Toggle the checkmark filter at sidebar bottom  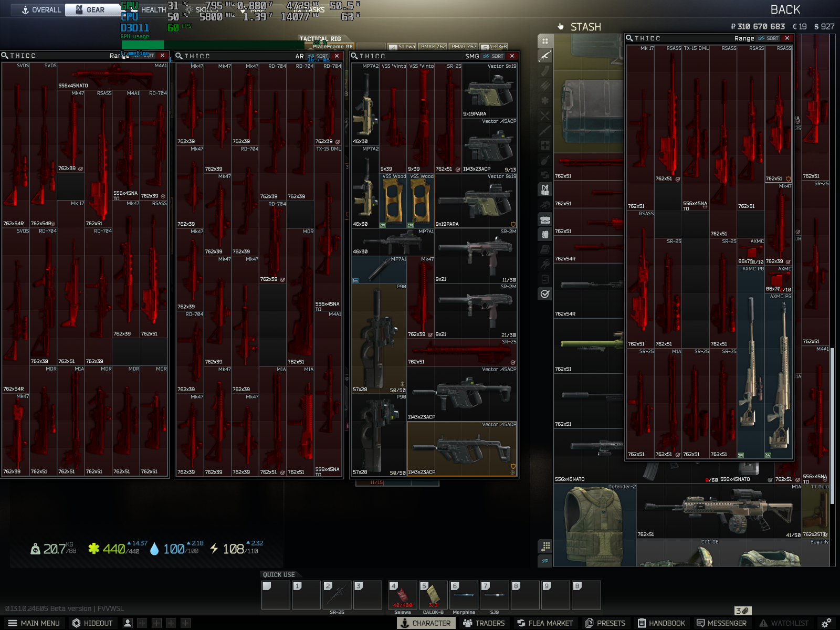click(x=545, y=294)
